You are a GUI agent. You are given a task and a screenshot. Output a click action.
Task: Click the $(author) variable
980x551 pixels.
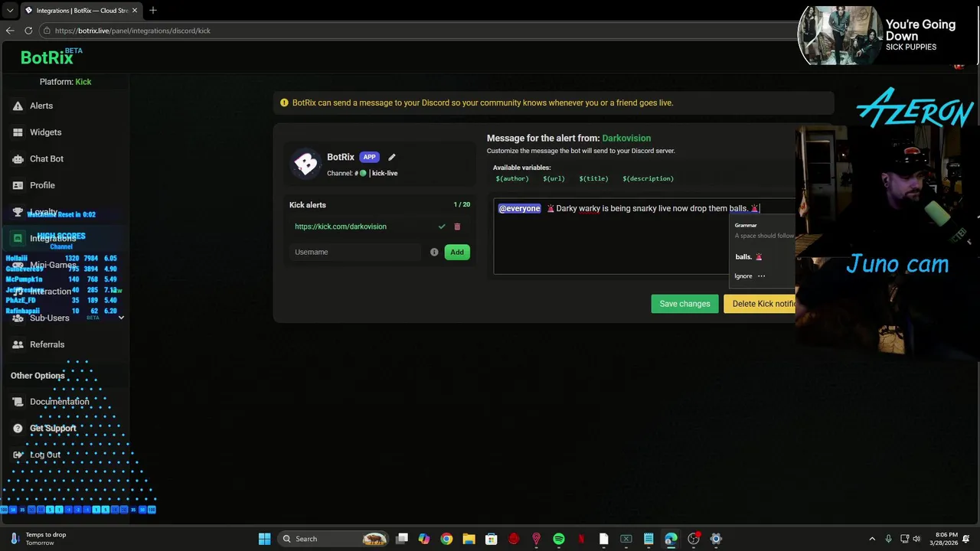pos(511,178)
